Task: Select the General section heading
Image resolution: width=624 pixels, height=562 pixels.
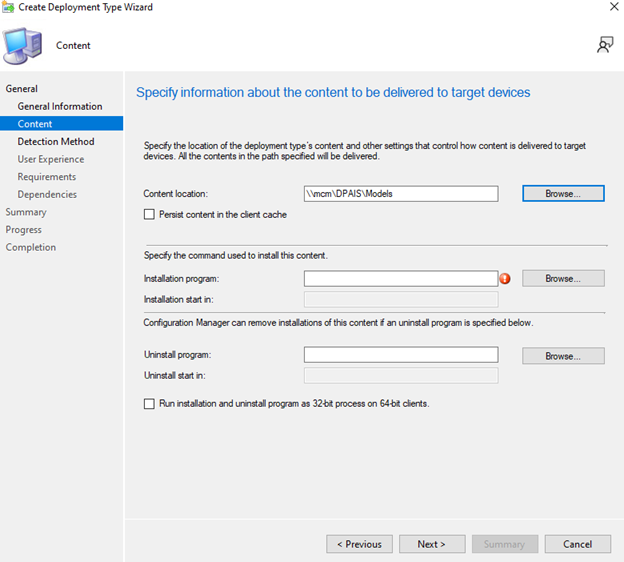Action: (x=21, y=89)
